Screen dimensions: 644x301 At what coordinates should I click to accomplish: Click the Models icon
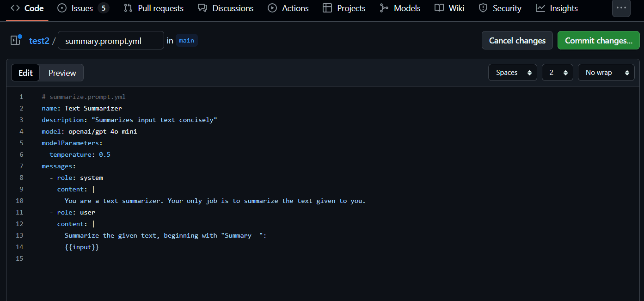tap(384, 8)
